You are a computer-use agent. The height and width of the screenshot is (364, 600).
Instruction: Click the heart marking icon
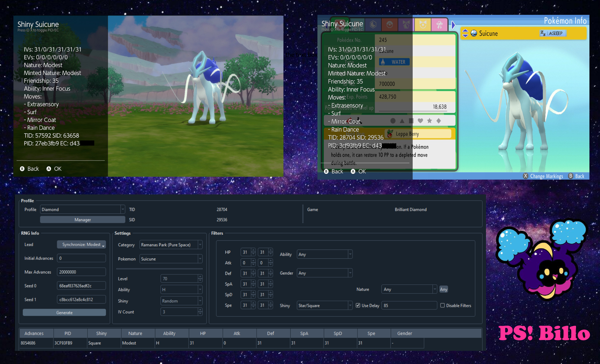point(420,121)
